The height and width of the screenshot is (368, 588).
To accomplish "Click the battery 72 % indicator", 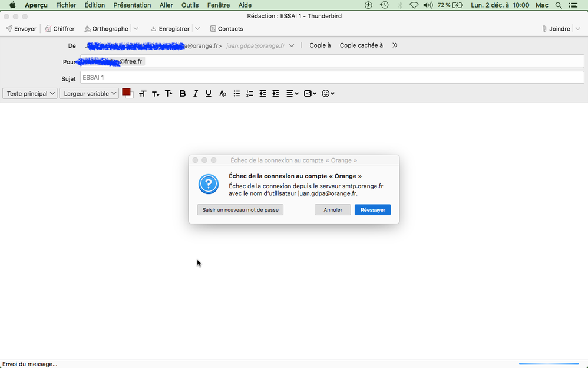I will point(450,5).
